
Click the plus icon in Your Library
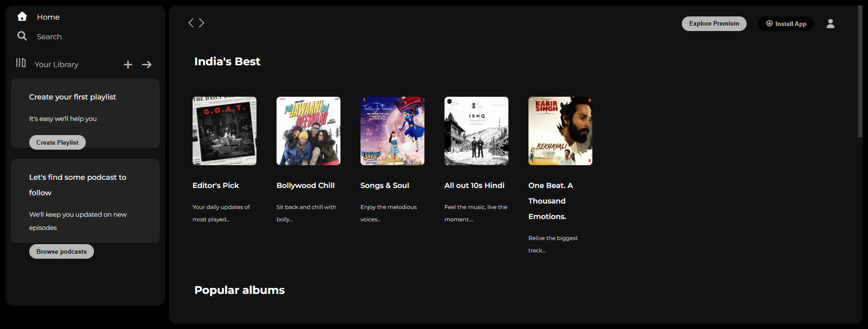click(128, 65)
